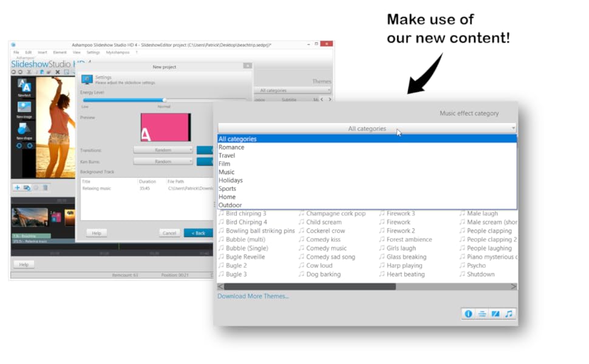Click the New shape tool icon
The width and height of the screenshot is (589, 364).
click(x=24, y=129)
